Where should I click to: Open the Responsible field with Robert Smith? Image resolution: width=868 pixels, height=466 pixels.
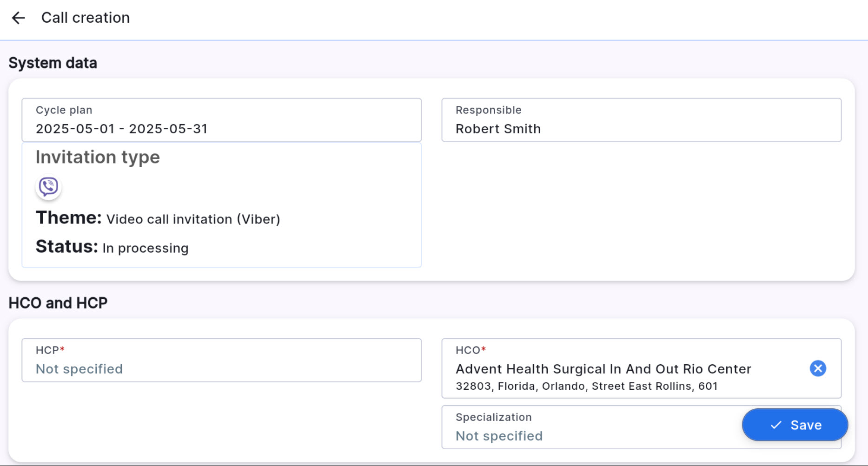641,120
